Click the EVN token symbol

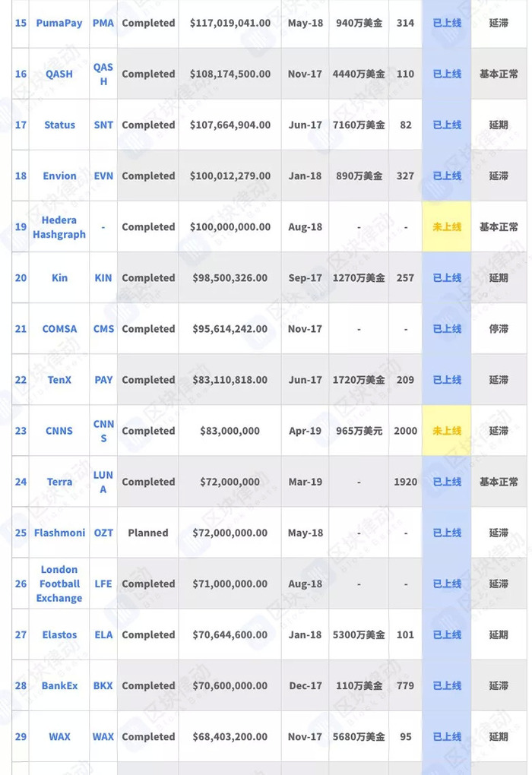point(103,176)
